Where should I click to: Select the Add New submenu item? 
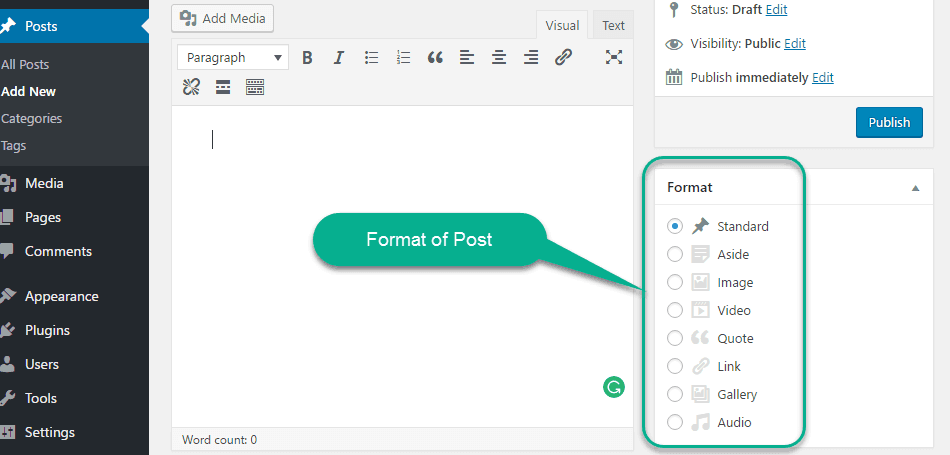pos(28,91)
